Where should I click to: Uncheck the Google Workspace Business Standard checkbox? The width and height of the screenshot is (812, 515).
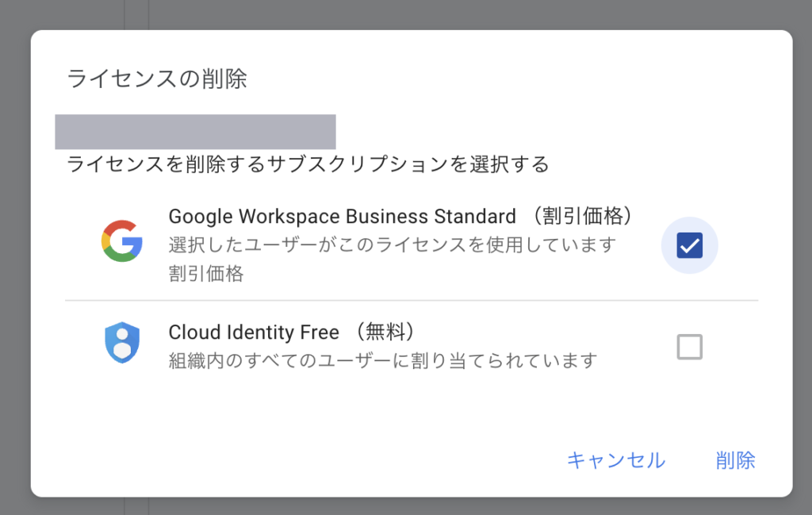point(689,245)
